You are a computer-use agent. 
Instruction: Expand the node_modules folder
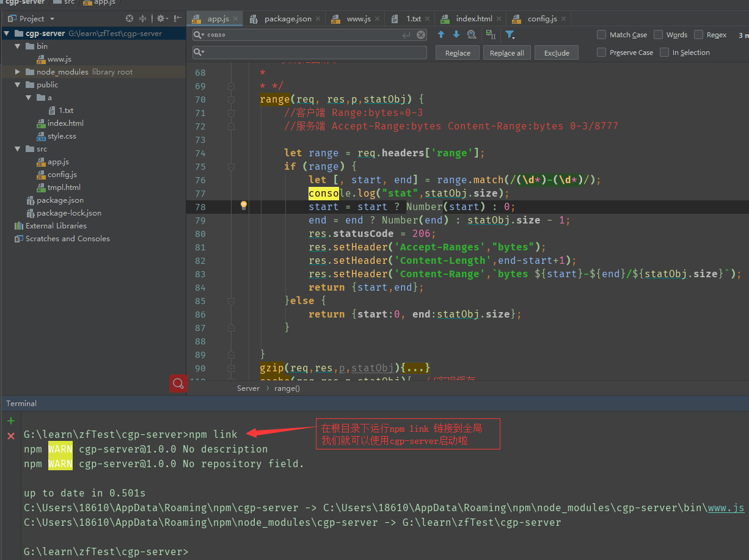(18, 72)
